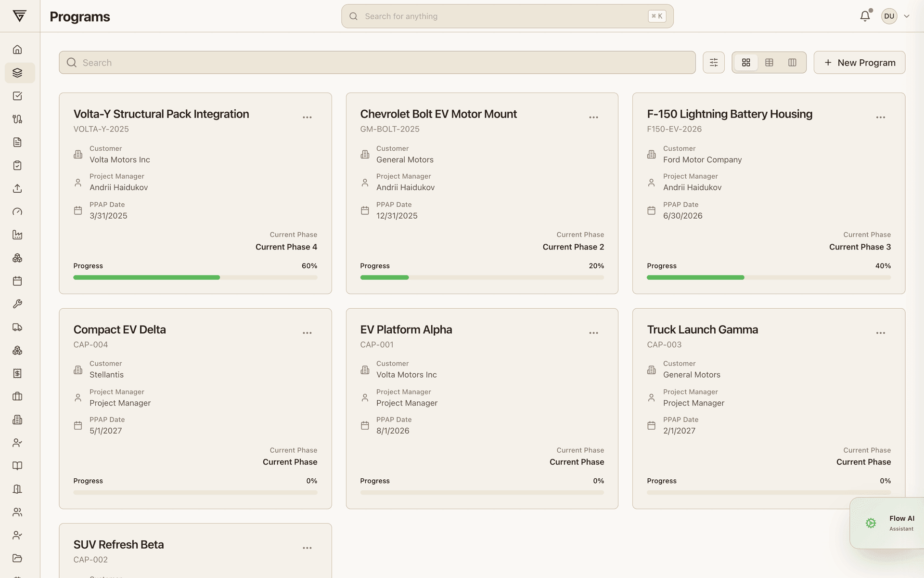The height and width of the screenshot is (578, 924).
Task: Click the Chevrolet Bolt 20% progress bar
Action: pos(482,277)
